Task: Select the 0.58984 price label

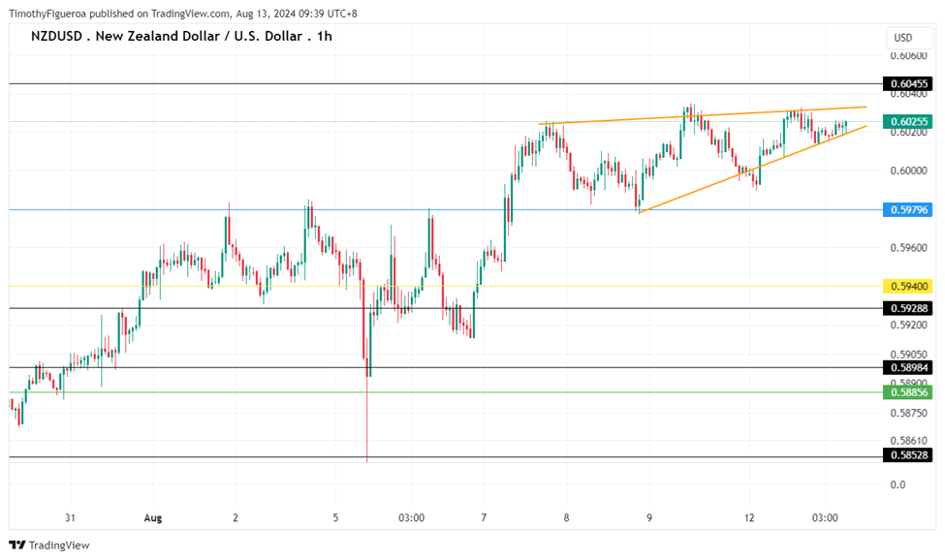Action: [907, 368]
